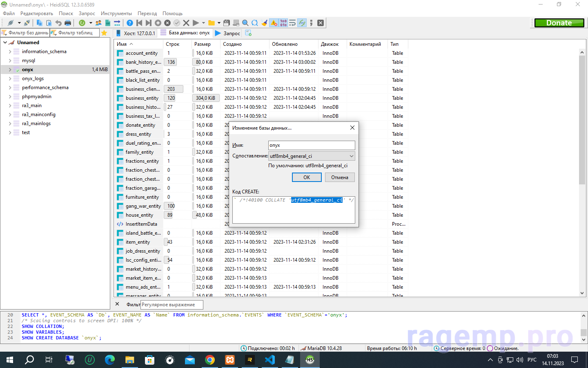Screen dimensions: 588x368
Task: Open the user manager icon
Action: [x=98, y=23]
